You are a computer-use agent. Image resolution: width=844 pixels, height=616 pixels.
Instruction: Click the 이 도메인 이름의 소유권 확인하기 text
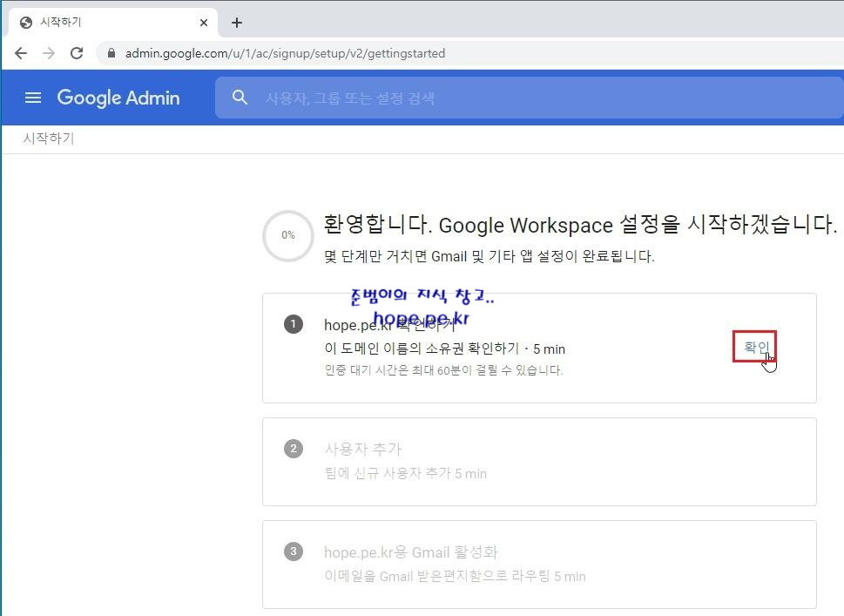click(422, 349)
